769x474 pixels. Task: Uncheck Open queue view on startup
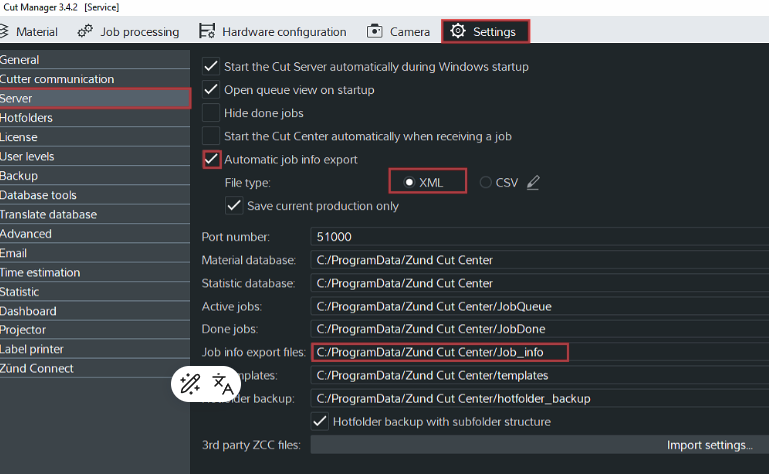click(x=211, y=90)
